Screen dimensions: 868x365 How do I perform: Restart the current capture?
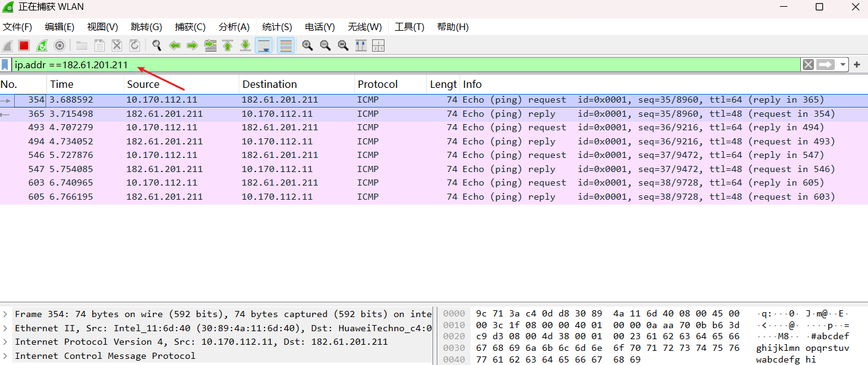(42, 45)
